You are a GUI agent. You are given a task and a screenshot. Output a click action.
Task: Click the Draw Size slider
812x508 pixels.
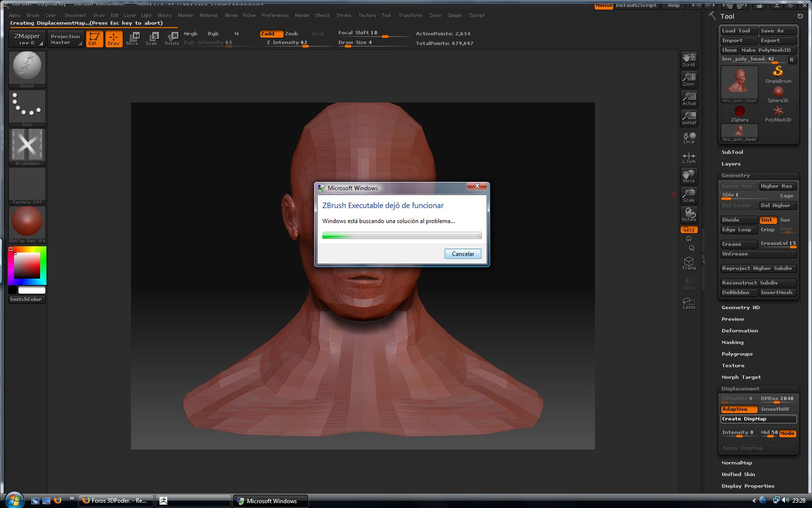coord(374,43)
